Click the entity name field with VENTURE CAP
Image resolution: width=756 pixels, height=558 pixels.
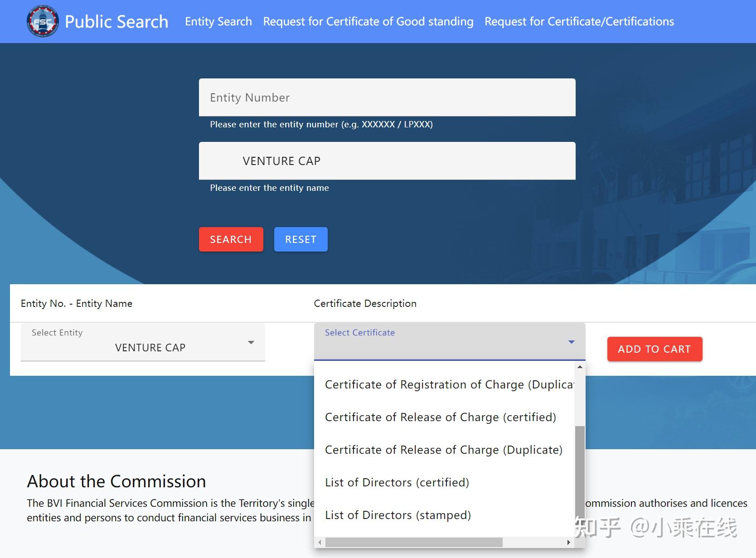coord(387,161)
